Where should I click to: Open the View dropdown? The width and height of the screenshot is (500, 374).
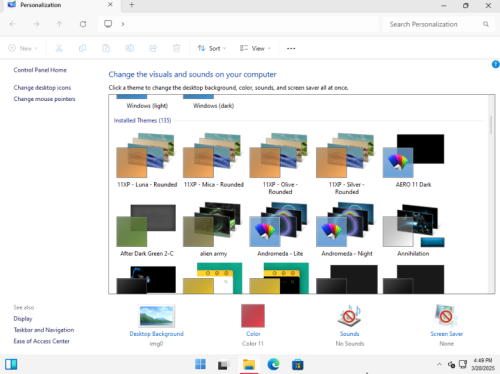[x=255, y=48]
